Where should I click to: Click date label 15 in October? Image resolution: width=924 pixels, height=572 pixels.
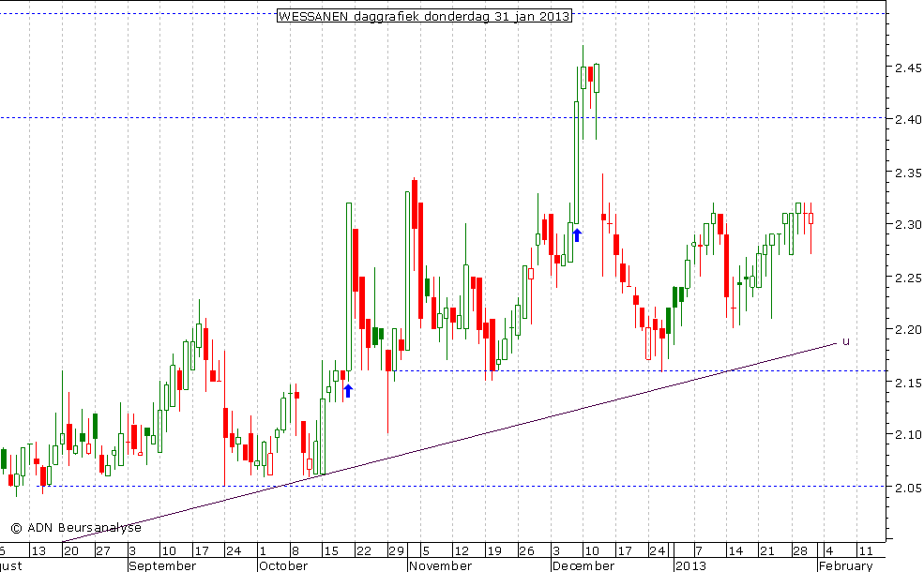click(x=331, y=551)
